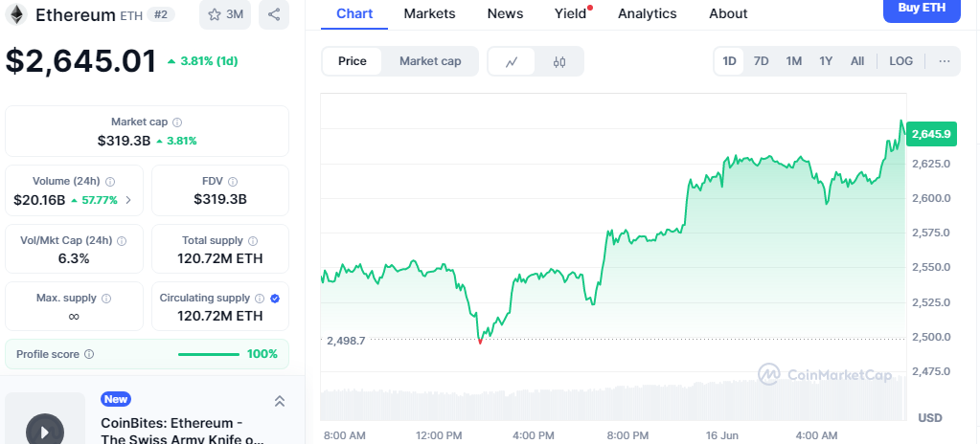Add Ethereum to watchlist via star button
The height and width of the screenshot is (444, 980).
coord(225,15)
